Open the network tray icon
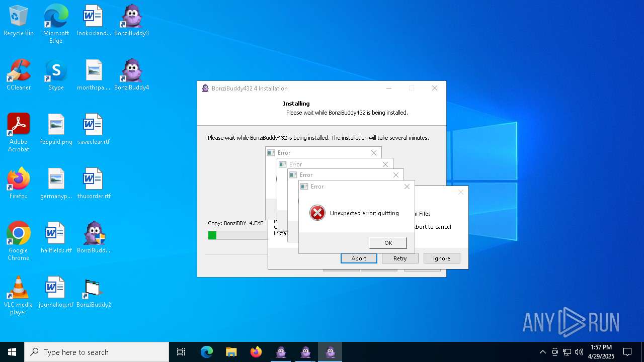The image size is (644, 362). pos(567,352)
